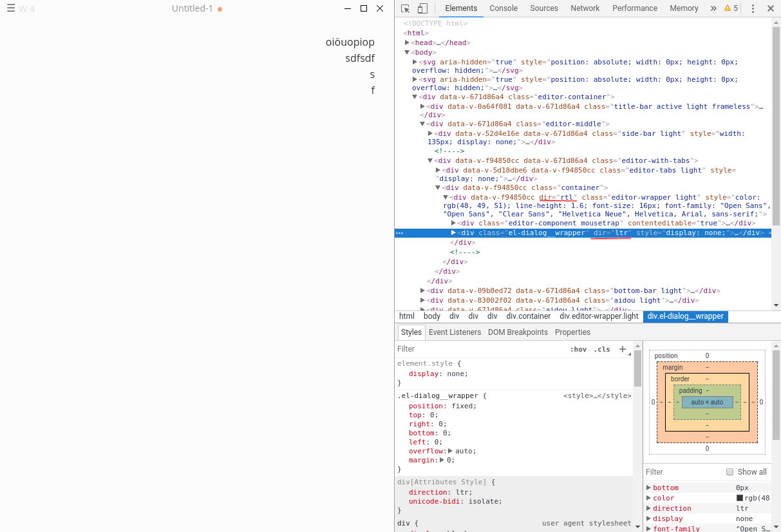Collapse the editor-with-tabs div node
The height and width of the screenshot is (532, 781).
[x=431, y=160]
